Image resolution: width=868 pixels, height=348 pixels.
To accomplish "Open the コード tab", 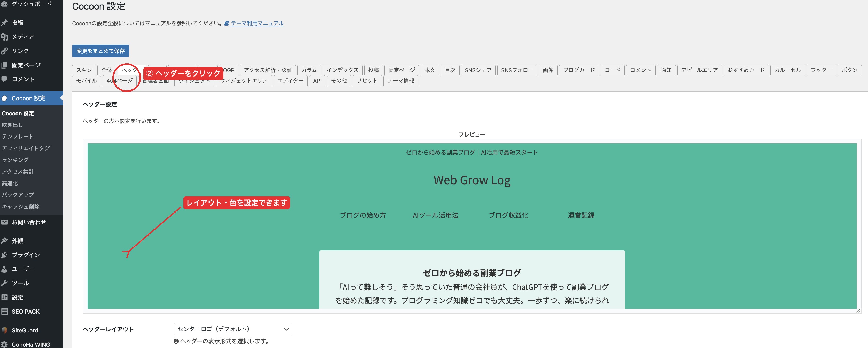I will (x=612, y=70).
